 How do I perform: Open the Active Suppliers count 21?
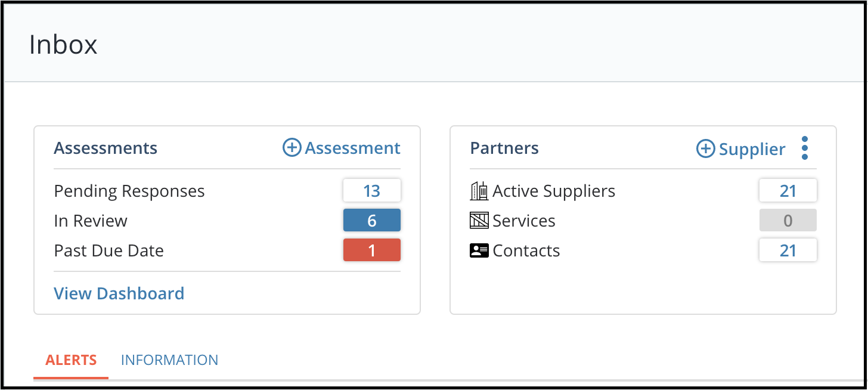tap(788, 191)
